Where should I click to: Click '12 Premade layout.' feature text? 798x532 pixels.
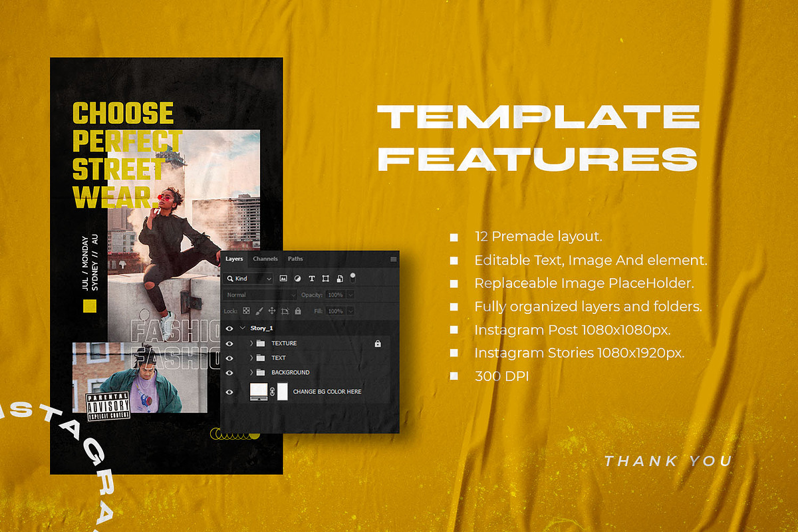(x=539, y=237)
